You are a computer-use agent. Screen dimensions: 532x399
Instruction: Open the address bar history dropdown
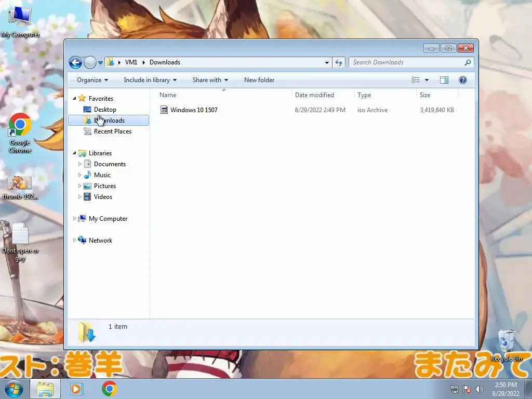coord(327,62)
